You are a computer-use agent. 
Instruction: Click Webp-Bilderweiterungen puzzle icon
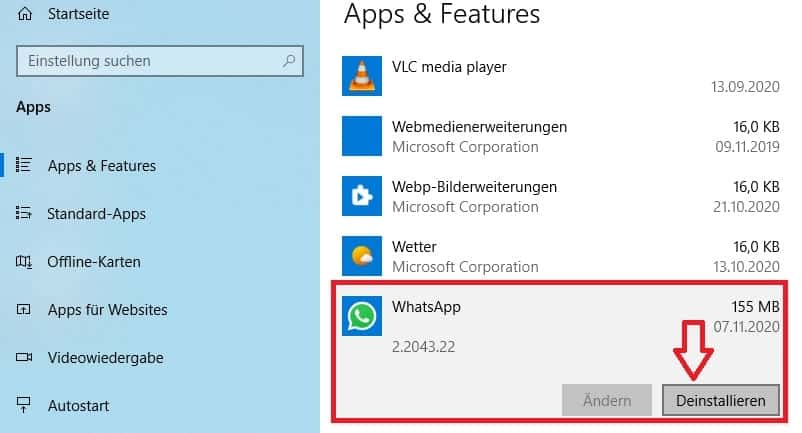[x=362, y=196]
